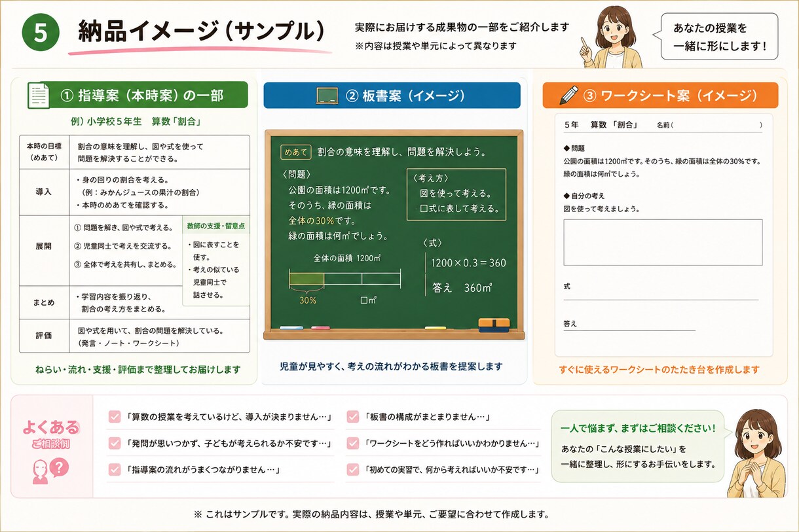This screenshot has height=532, width=799.
Task: Click the pink chalk on the blackboard tray
Action: click(x=320, y=327)
